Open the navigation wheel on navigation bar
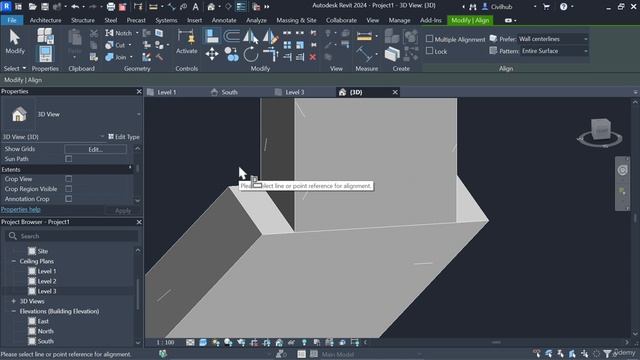Viewport: 640px width, 360px height. (622, 170)
